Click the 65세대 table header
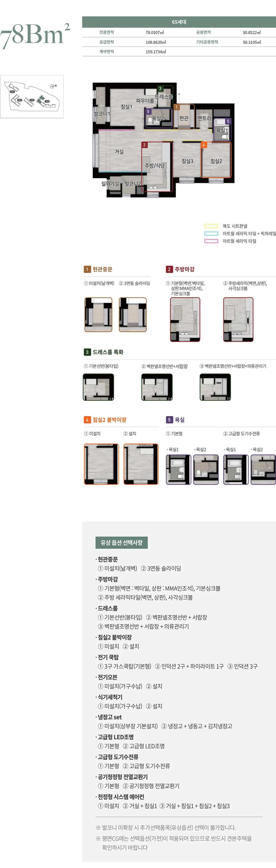 179,22
